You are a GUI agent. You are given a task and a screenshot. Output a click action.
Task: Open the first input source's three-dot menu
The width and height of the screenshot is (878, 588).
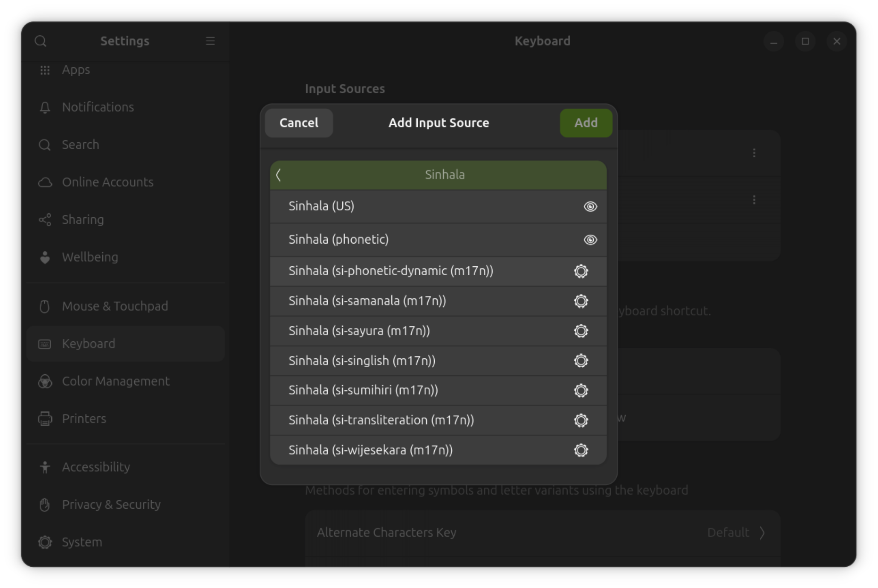[x=754, y=153]
